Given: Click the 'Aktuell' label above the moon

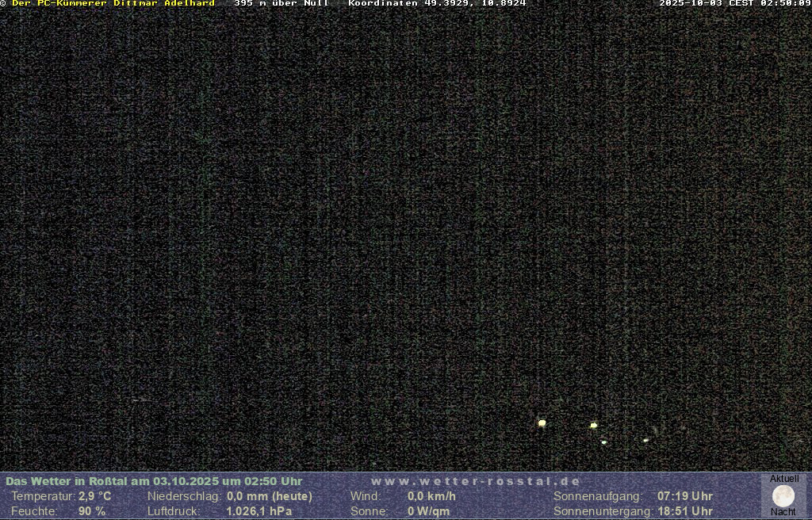Looking at the screenshot, I should tap(784, 479).
